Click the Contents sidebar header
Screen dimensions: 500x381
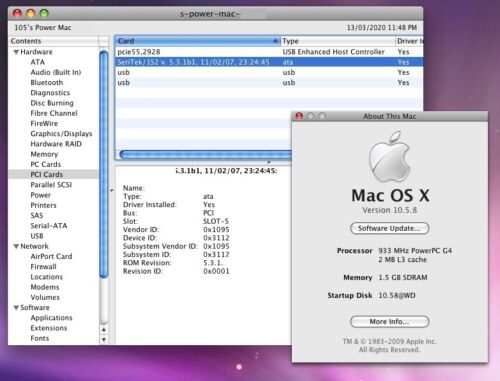tap(54, 41)
